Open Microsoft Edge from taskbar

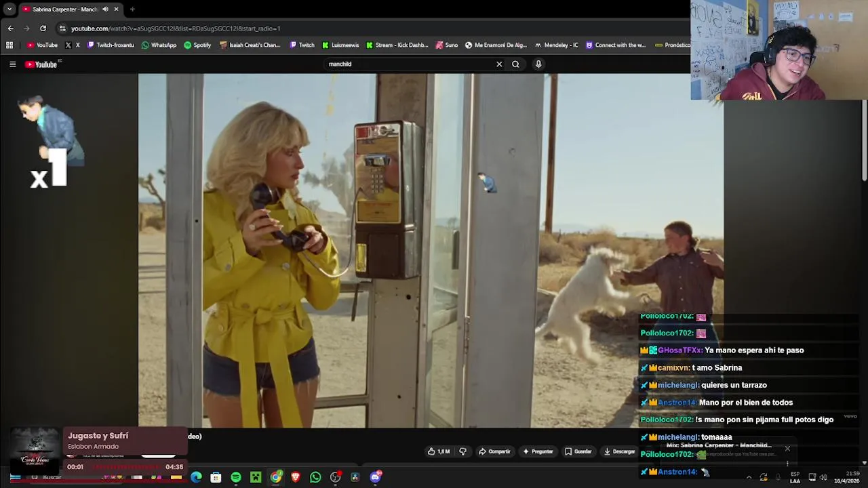tap(196, 478)
